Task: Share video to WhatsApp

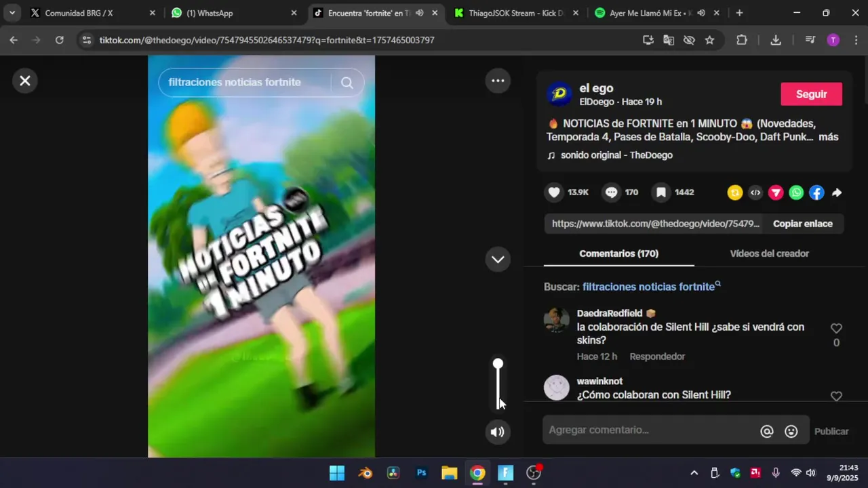Action: pyautogui.click(x=796, y=192)
